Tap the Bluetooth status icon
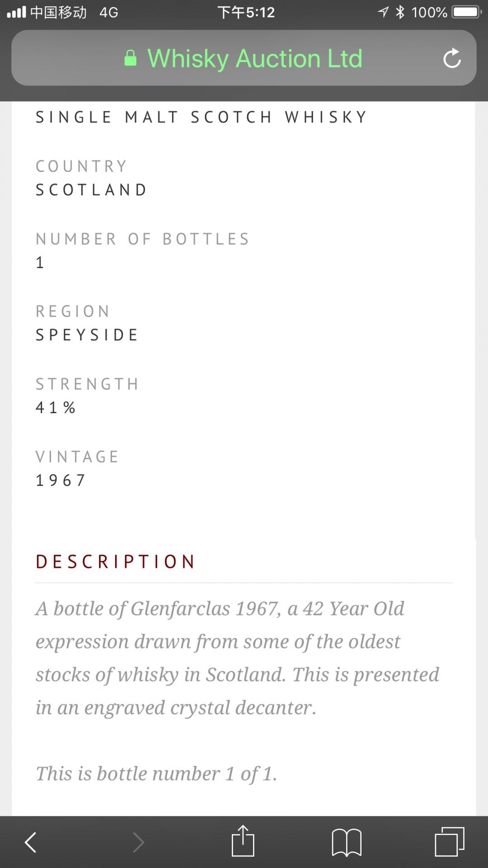Screen dimensions: 488x868 (400, 12)
